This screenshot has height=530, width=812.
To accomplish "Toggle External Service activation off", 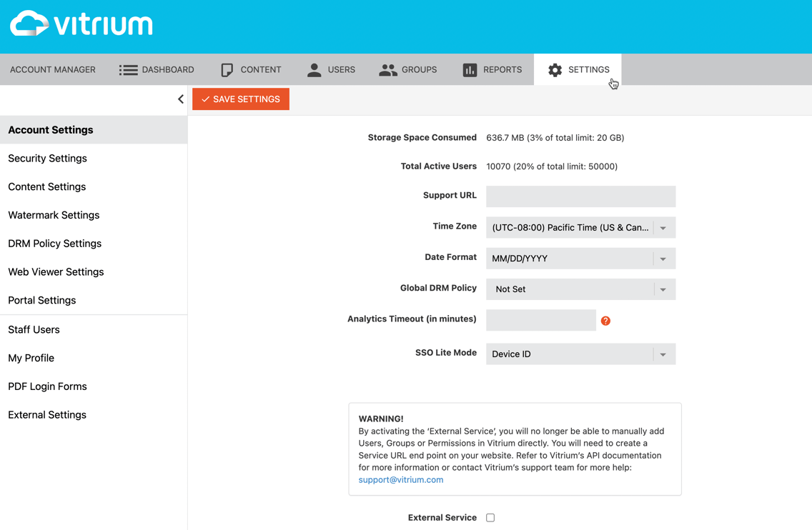I will tap(489, 517).
